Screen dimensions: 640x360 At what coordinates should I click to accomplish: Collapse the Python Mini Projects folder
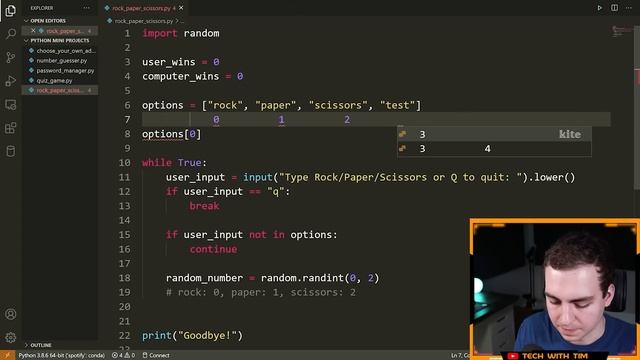(x=60, y=40)
